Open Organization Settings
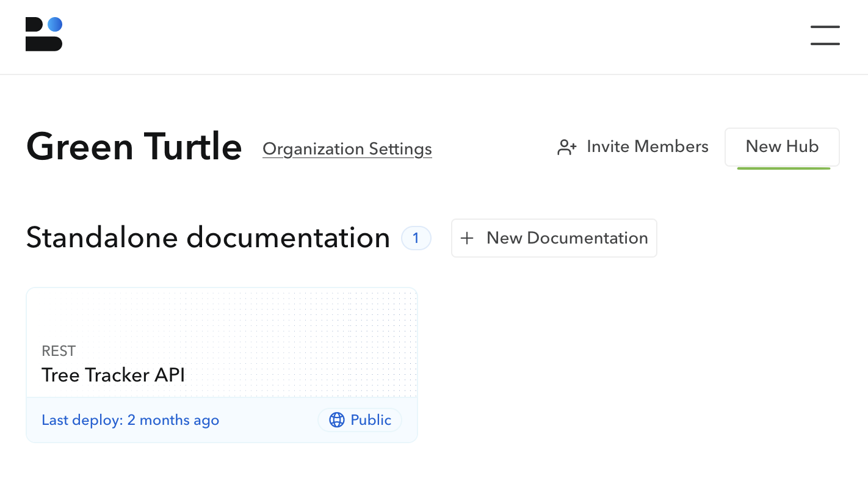Screen dimensions: 868x492 pos(347,148)
